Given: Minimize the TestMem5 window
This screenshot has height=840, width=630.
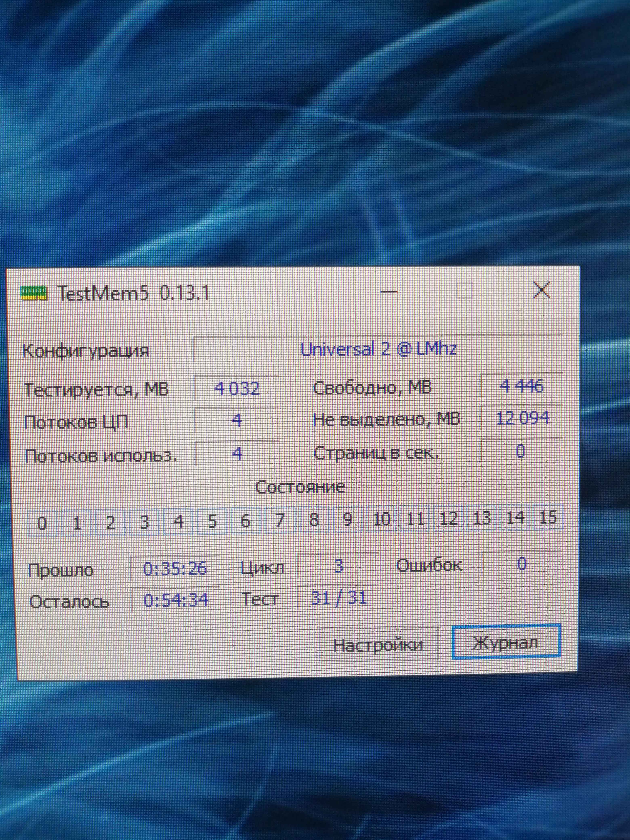Looking at the screenshot, I should pos(388,292).
